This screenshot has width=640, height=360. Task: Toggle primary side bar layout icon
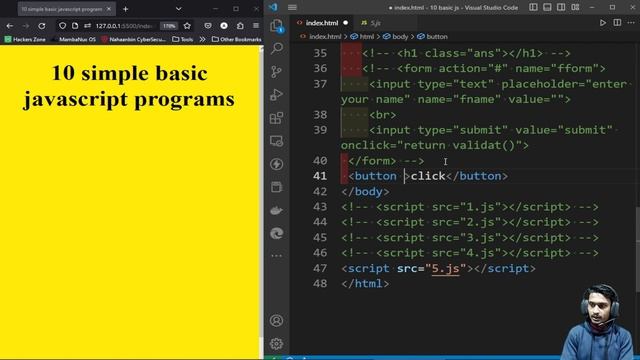pyautogui.click(x=533, y=7)
